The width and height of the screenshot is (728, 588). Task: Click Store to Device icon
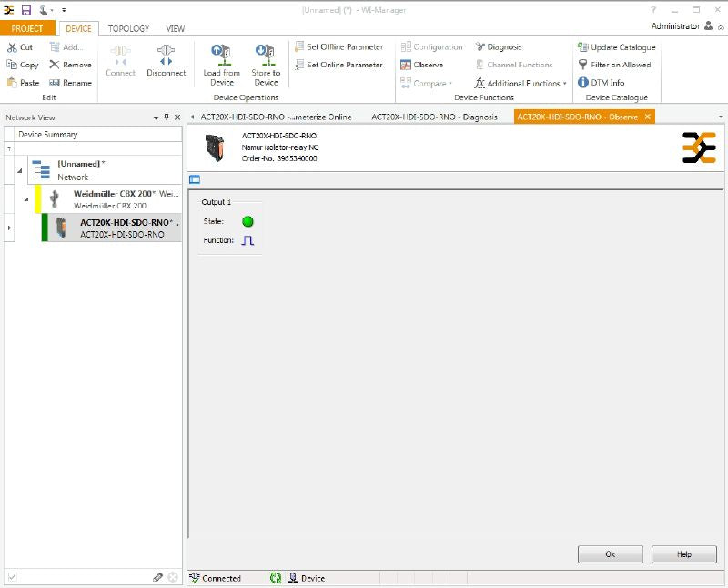(266, 54)
